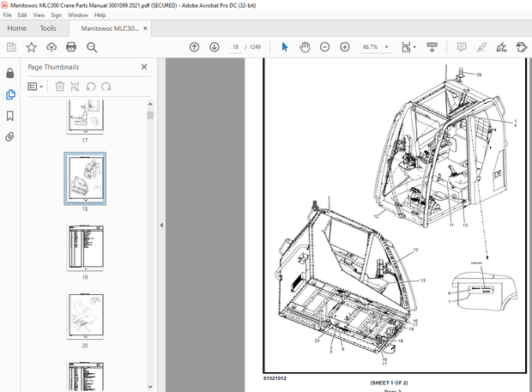Image resolution: width=532 pixels, height=392 pixels.
Task: Switch to the Tools tab
Action: (48, 28)
